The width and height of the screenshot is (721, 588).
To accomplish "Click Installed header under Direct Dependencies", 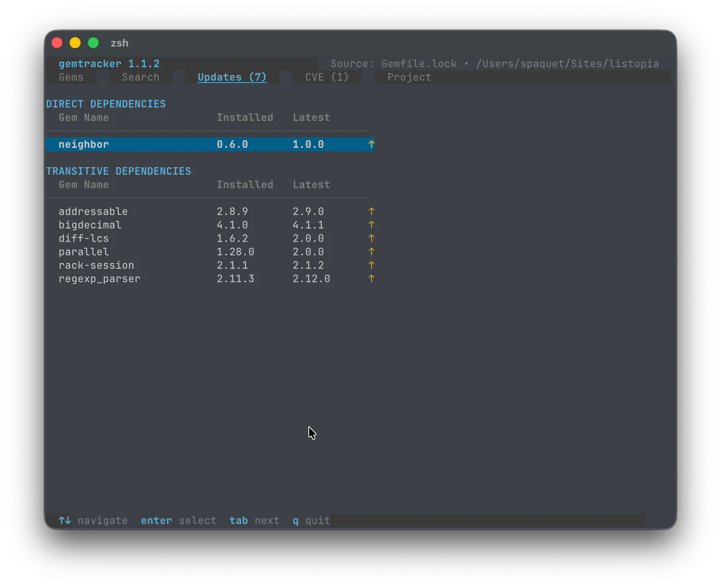I will [245, 117].
